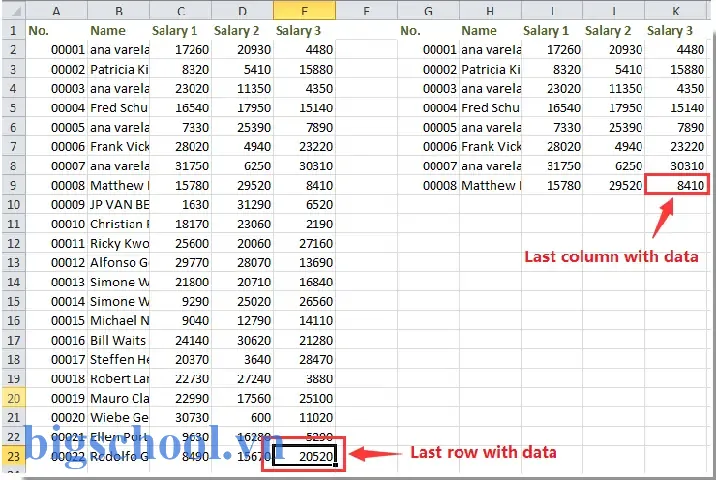Select cell with value 1630
The height and width of the screenshot is (480, 716).
(x=180, y=205)
